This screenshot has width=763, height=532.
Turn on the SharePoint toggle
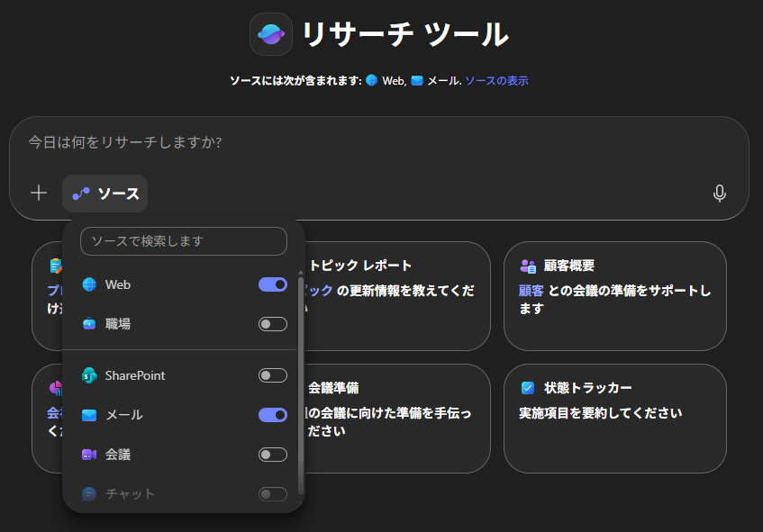coord(272,375)
